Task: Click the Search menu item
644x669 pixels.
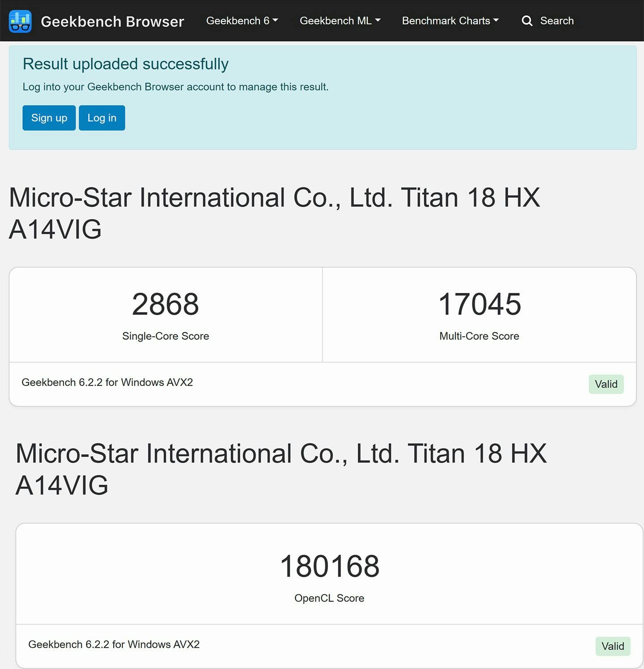Action: tap(556, 21)
